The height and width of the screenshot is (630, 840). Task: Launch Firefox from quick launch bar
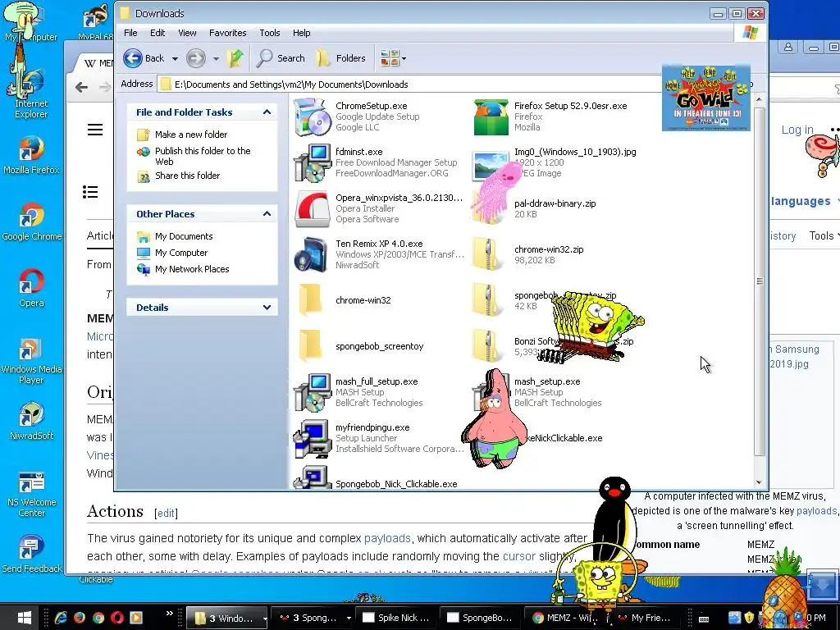(x=80, y=618)
